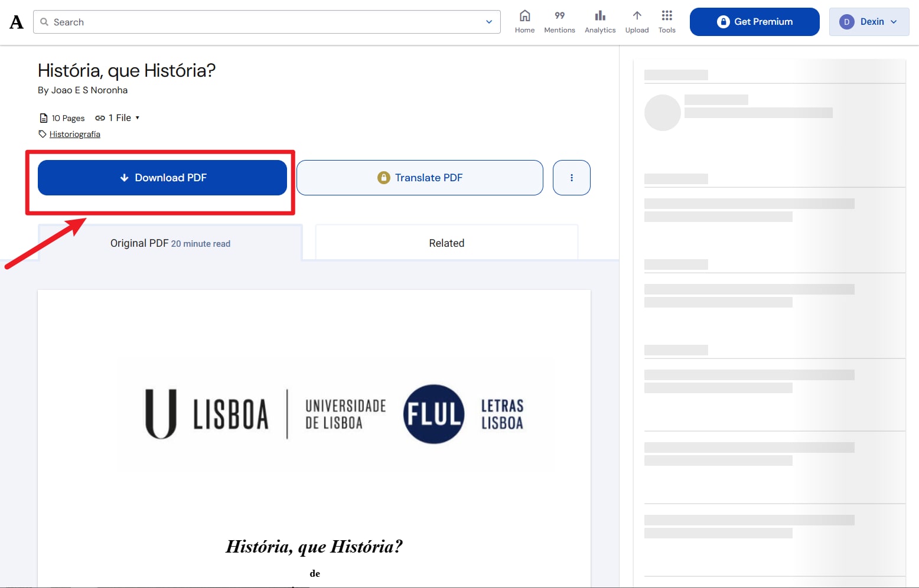Click the 10 Pages page icon

click(x=43, y=118)
